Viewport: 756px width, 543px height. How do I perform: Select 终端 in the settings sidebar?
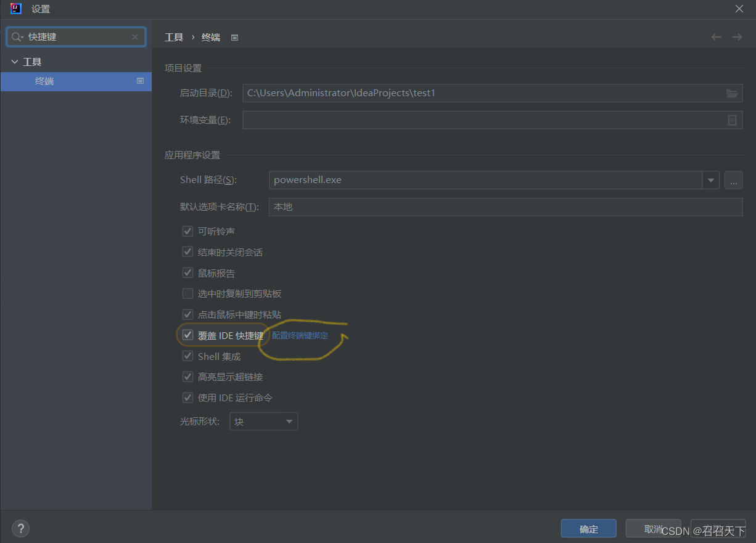coord(44,81)
